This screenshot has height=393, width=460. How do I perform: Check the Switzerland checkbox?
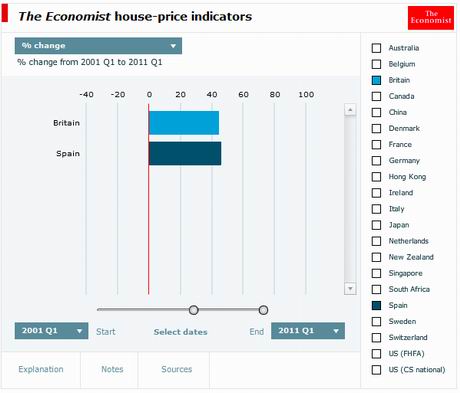click(376, 338)
